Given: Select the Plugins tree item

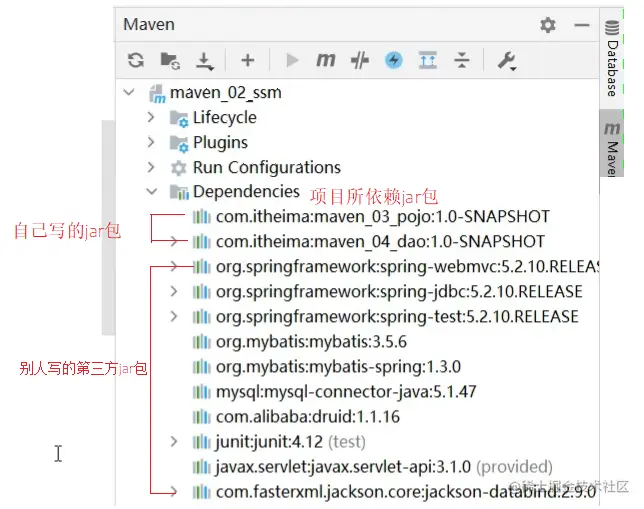Looking at the screenshot, I should [x=220, y=143].
